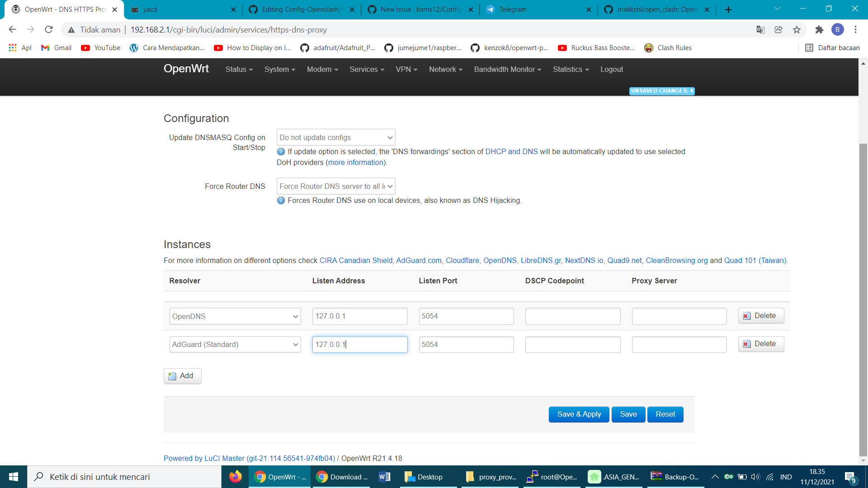The height and width of the screenshot is (488, 868).
Task: Click the Reset button
Action: (x=665, y=414)
